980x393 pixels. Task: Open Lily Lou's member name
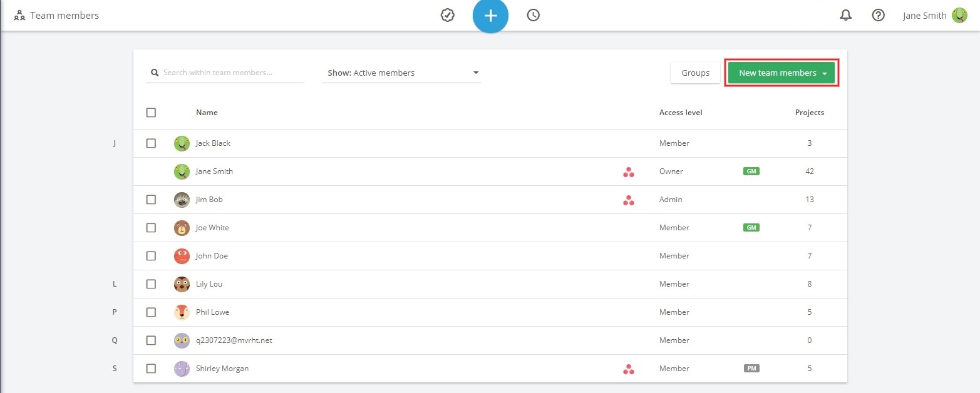209,284
